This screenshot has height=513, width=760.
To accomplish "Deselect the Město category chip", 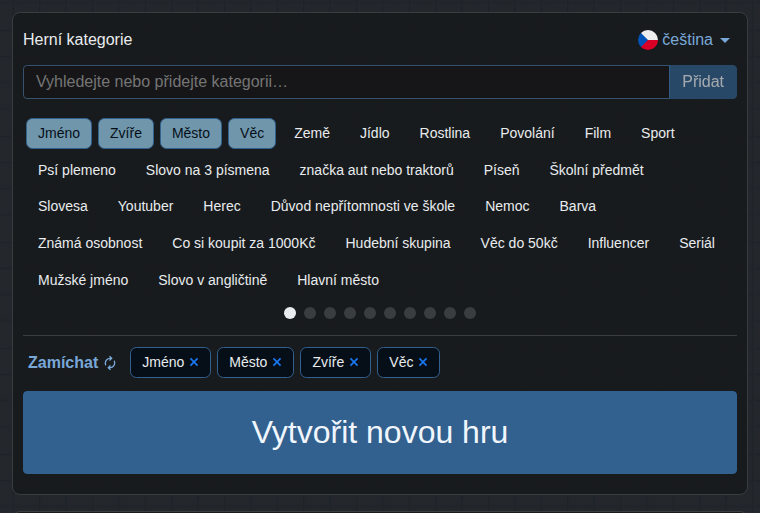I will click(191, 133).
